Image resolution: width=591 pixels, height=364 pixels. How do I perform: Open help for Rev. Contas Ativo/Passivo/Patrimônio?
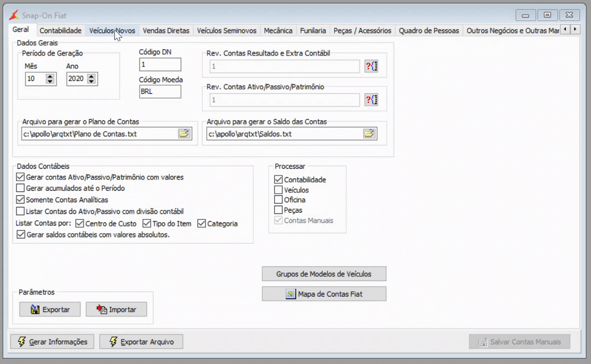[x=371, y=100]
